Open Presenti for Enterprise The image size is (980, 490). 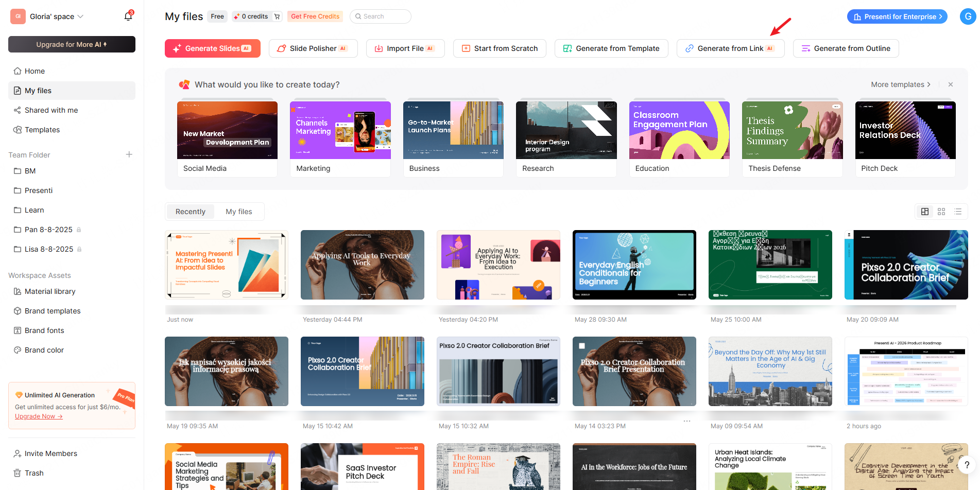[x=897, y=16]
